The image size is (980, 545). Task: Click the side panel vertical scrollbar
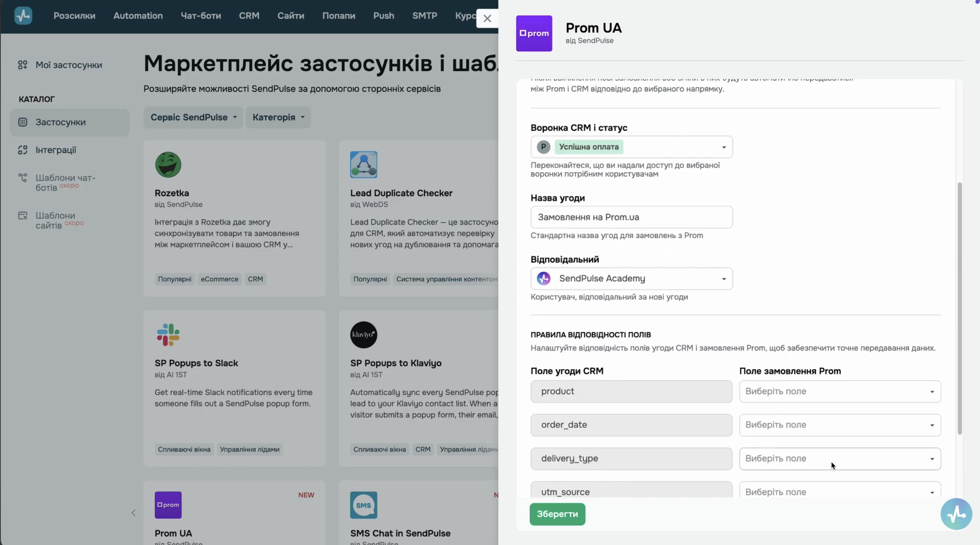coord(959,308)
